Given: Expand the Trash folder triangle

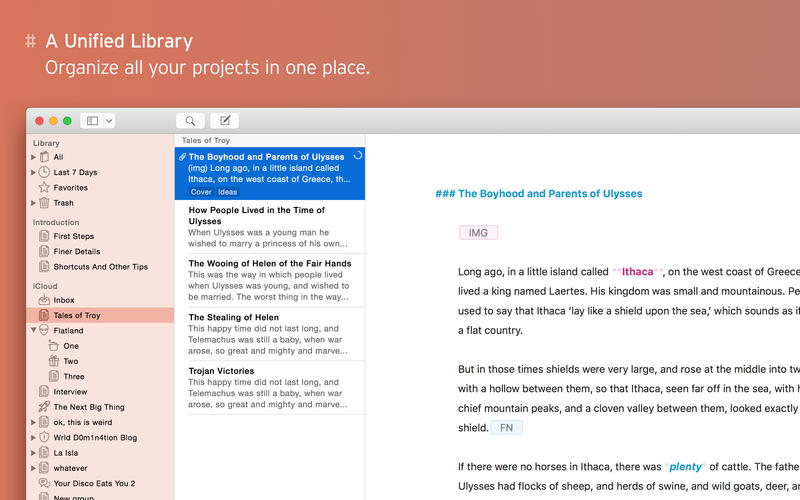Looking at the screenshot, I should [x=34, y=203].
